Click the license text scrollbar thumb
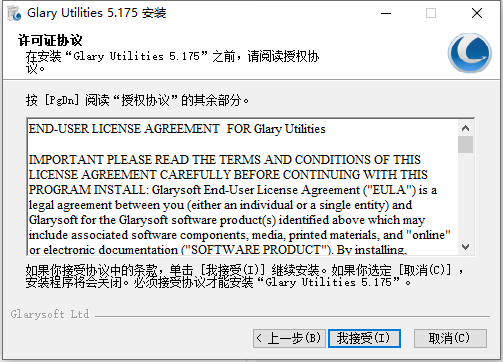The image size is (503, 362). click(x=465, y=144)
